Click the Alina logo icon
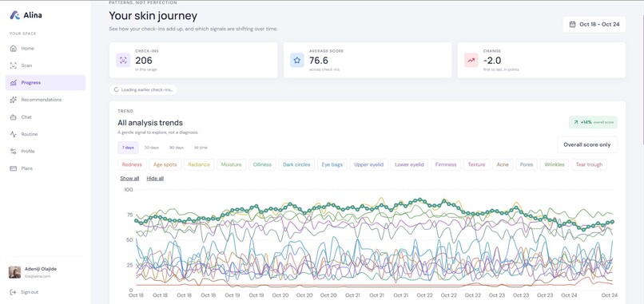 [x=15, y=15]
